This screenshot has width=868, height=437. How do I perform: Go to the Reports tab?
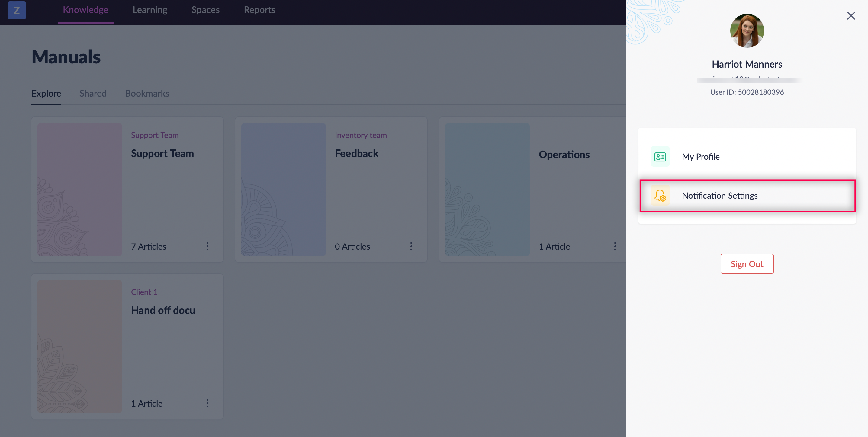pyautogui.click(x=259, y=10)
